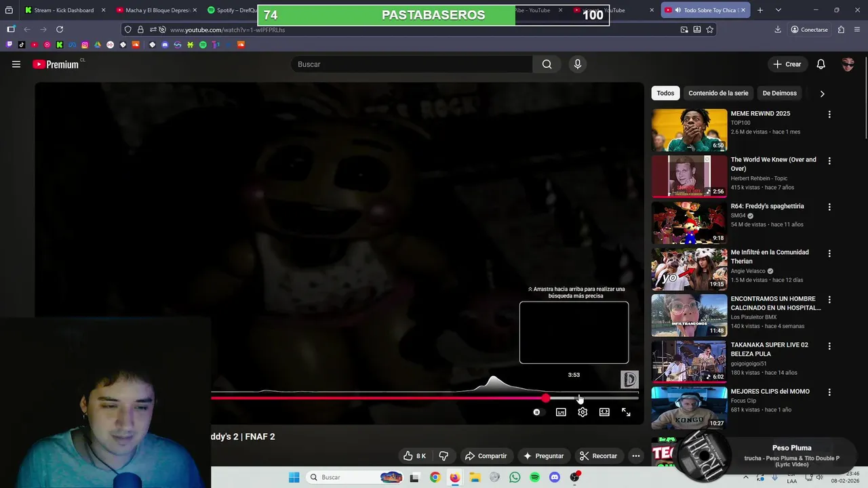This screenshot has height=488, width=868.
Task: Open options menu for The World We Knew
Action: (829, 161)
